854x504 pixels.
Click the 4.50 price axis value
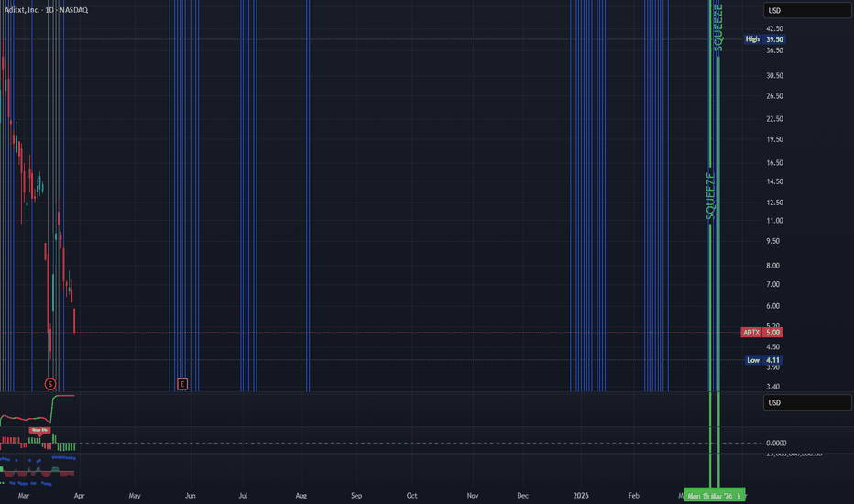click(772, 347)
